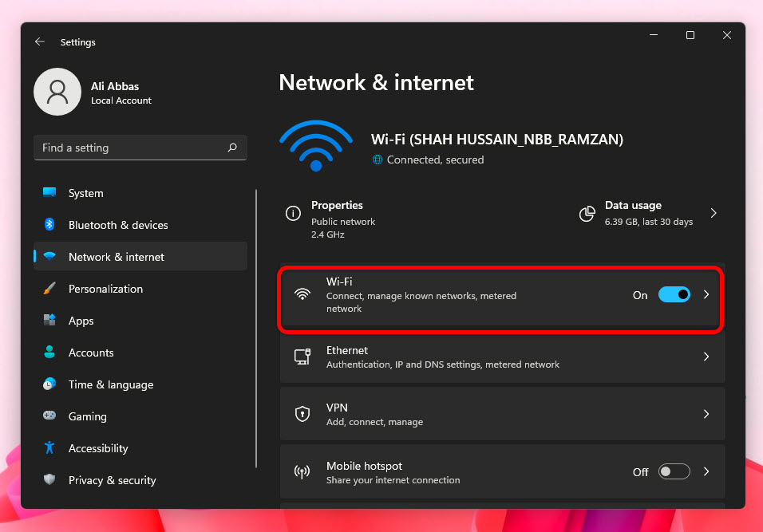Turn off the Wi-Fi toggle switch

click(674, 295)
